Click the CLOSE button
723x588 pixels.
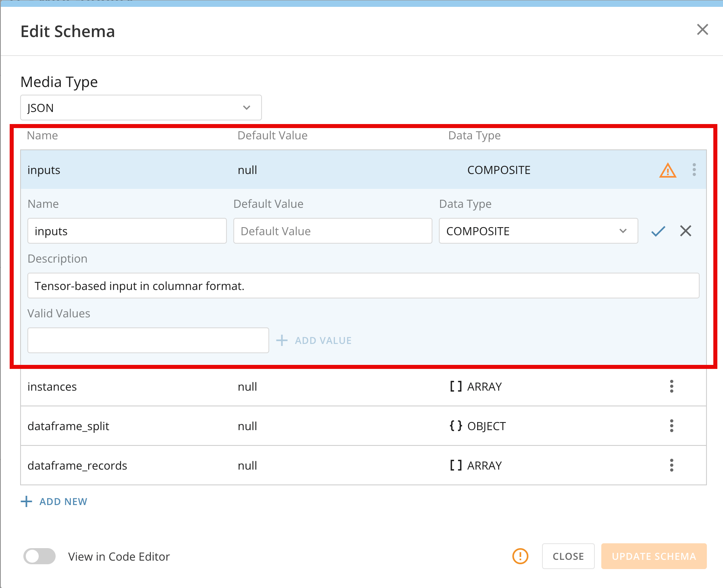tap(568, 556)
